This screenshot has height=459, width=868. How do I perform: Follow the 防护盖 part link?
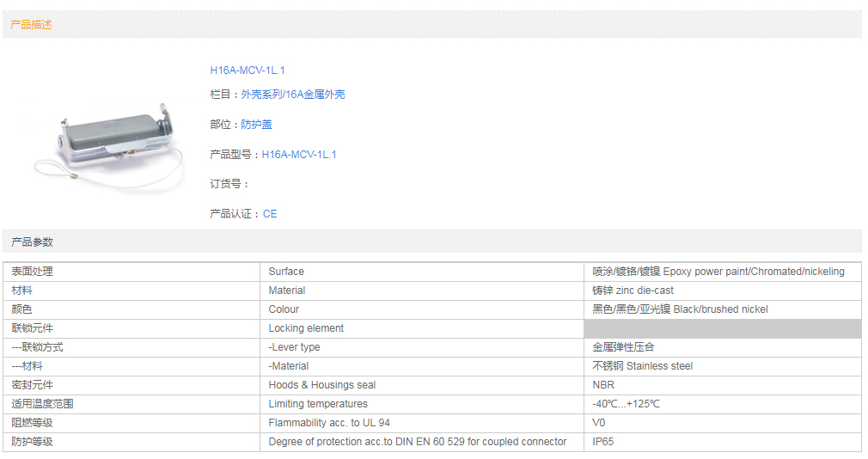pos(256,125)
